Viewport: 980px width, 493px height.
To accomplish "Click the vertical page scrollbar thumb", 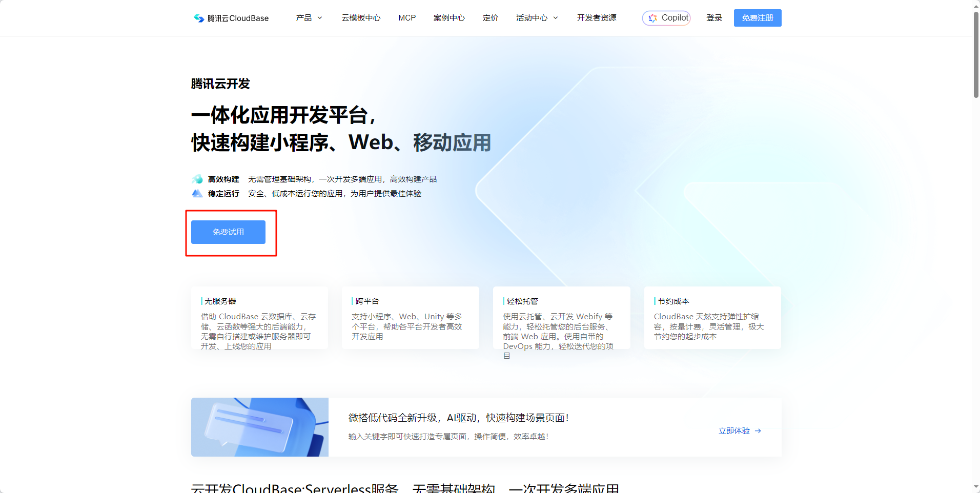I will click(x=976, y=54).
